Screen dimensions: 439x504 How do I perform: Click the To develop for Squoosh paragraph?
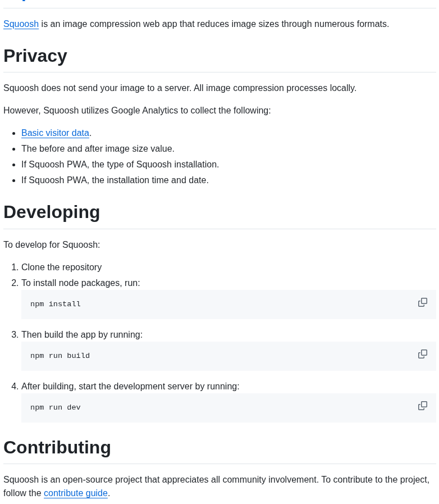coord(52,244)
